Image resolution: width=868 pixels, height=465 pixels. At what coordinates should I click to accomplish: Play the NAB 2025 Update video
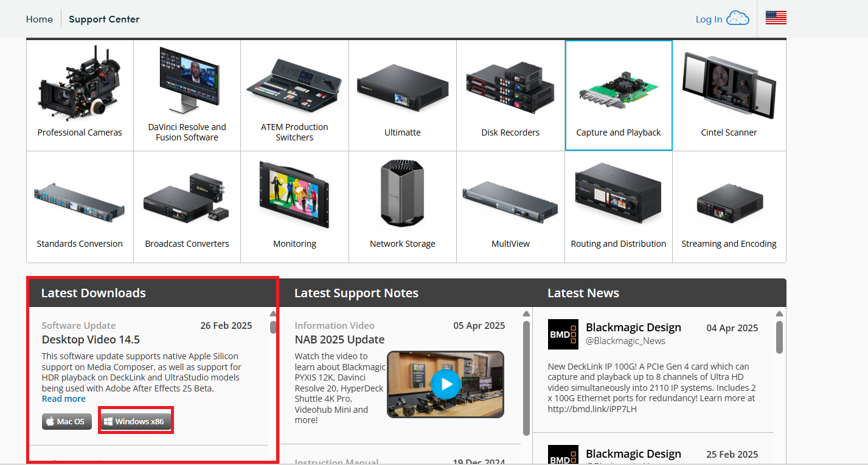(x=445, y=384)
